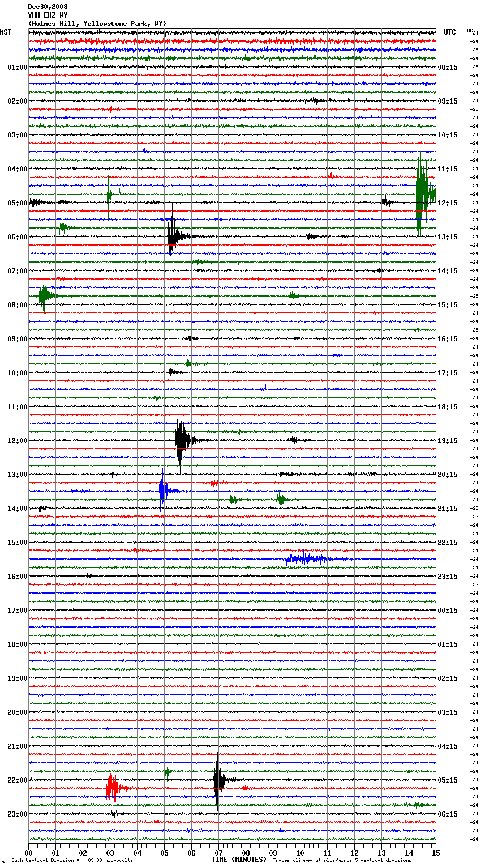
Task: Click the 22:15 UTC time label
Action: [x=448, y=543]
